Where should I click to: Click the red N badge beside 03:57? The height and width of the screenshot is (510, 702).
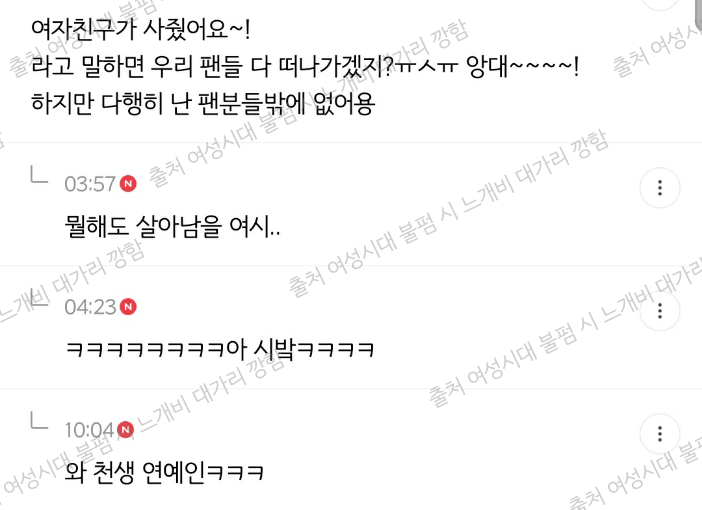[128, 184]
